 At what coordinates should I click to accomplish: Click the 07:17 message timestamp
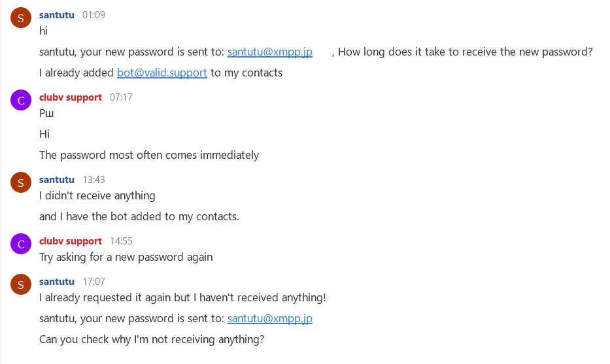(x=121, y=97)
